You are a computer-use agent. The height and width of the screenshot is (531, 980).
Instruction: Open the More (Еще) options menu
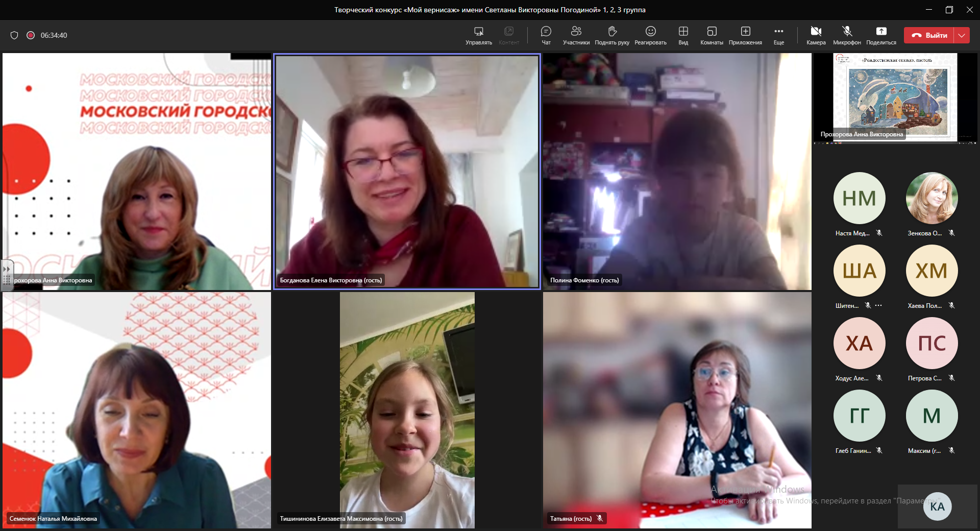point(778,35)
